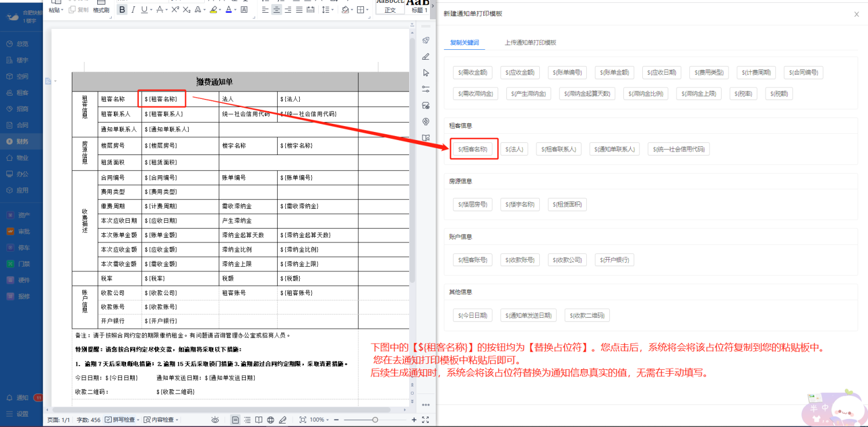Select the arrow pointer tool in the sidebar
The width and height of the screenshot is (868, 427).
point(426,73)
